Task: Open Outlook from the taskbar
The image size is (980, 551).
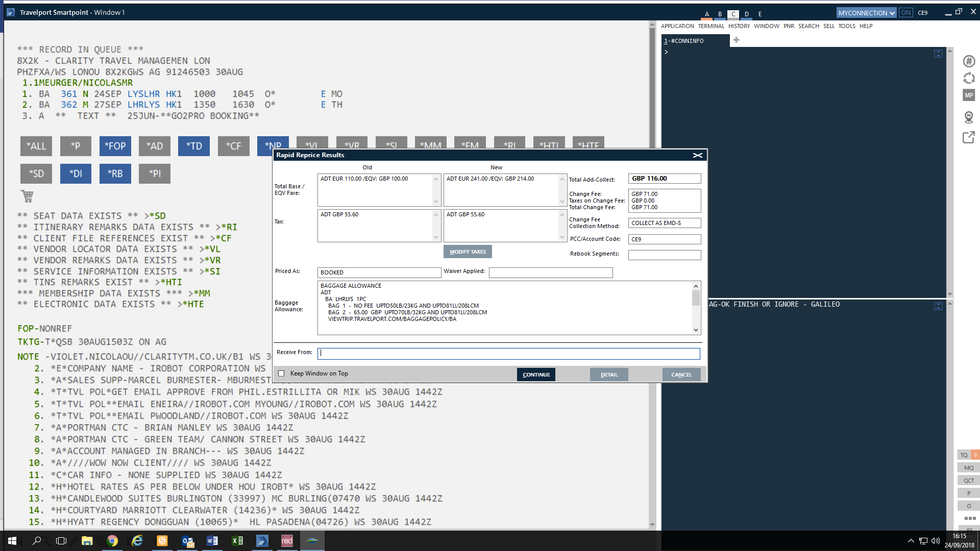Action: 187,541
